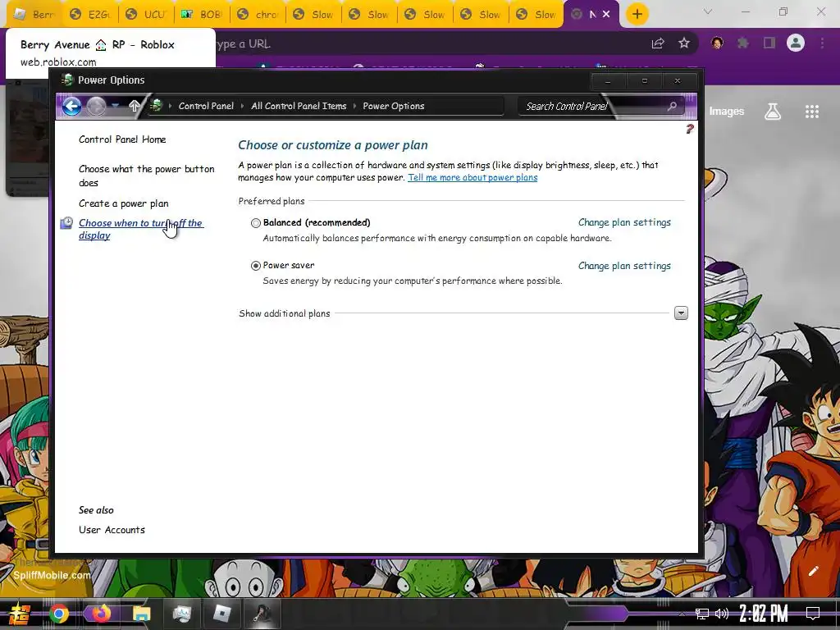Go back using the blue back arrow
The height and width of the screenshot is (630, 840).
click(71, 106)
